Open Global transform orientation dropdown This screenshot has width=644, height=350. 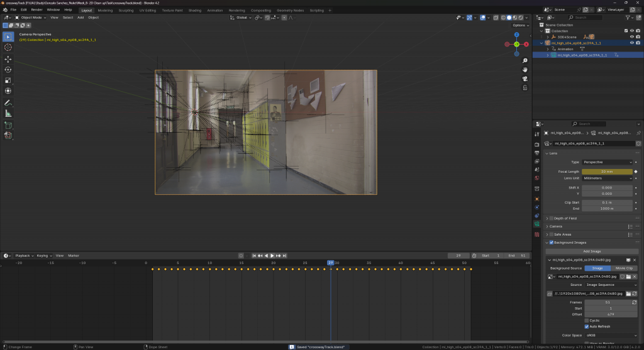[241, 18]
